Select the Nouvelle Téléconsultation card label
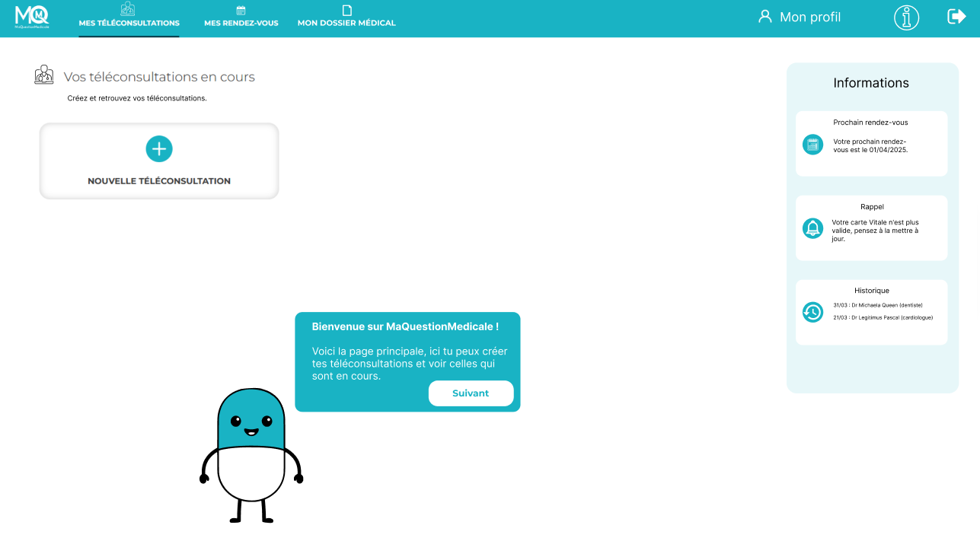 coord(159,181)
